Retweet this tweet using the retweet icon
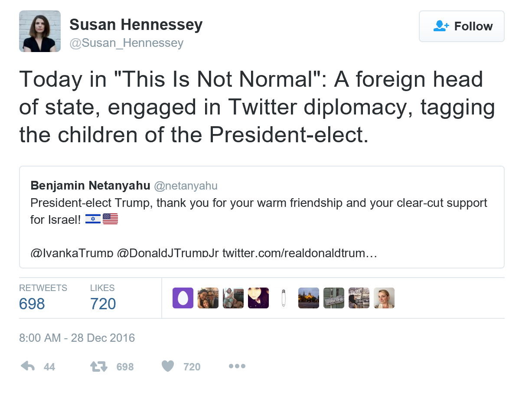Screen dimensions: 532x396 [x=99, y=367]
